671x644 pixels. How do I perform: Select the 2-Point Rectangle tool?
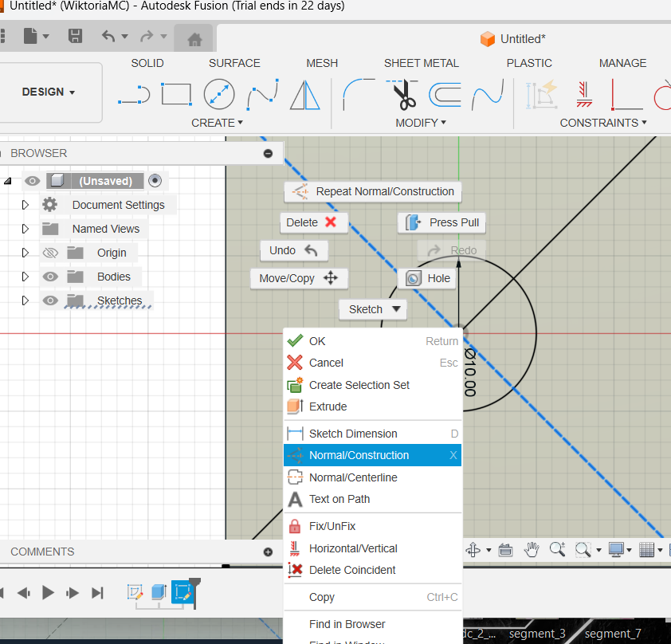click(176, 94)
